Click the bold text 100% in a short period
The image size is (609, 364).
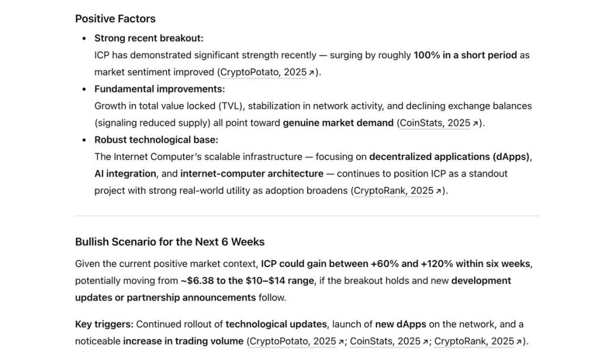pos(465,55)
